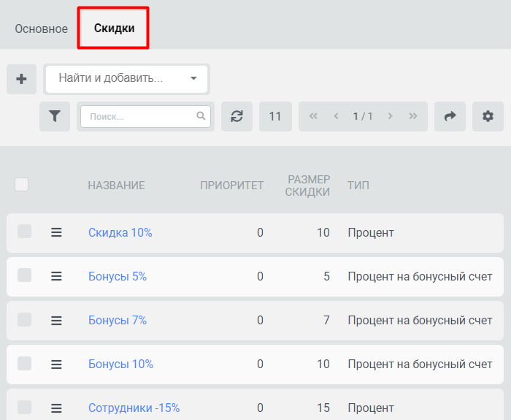Click the plus add button
The height and width of the screenshot is (420, 511).
[x=21, y=79]
